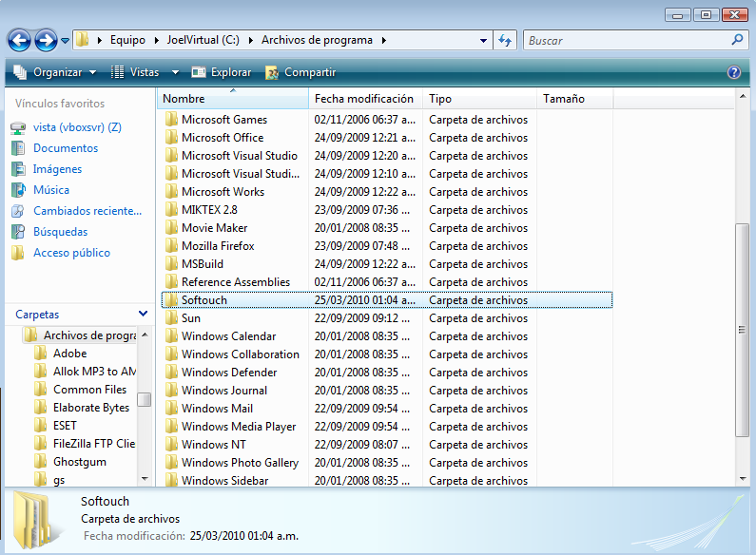
Task: Select the MSBuild folder icon
Action: (171, 263)
